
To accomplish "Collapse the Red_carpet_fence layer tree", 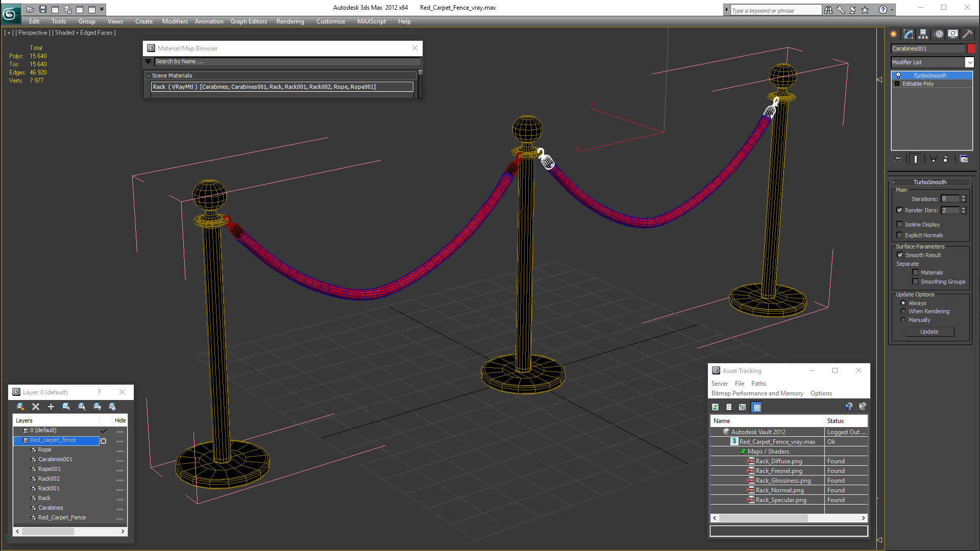I will [17, 440].
